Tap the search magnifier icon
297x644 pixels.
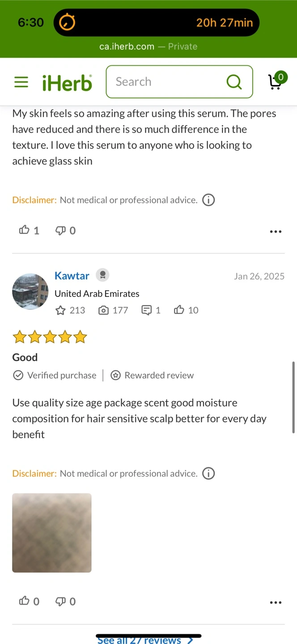coord(234,82)
